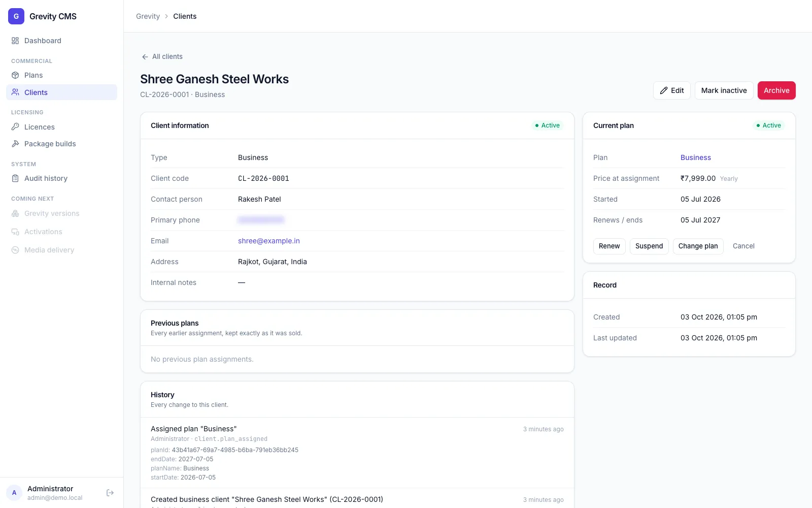Viewport: 812px width, 508px height.
Task: Open Licences from the sidebar
Action: click(61, 127)
